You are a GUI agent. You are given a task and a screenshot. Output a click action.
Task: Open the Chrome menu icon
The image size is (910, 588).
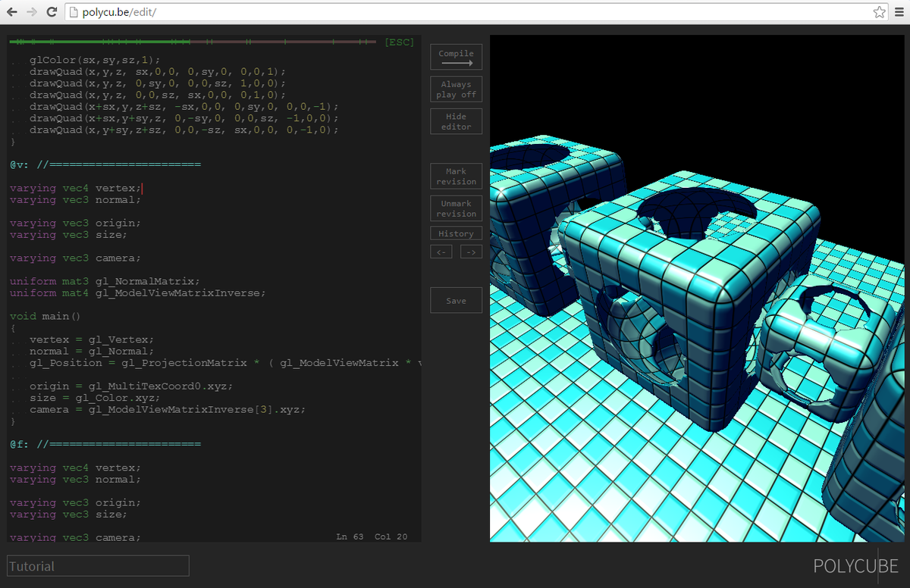[899, 12]
